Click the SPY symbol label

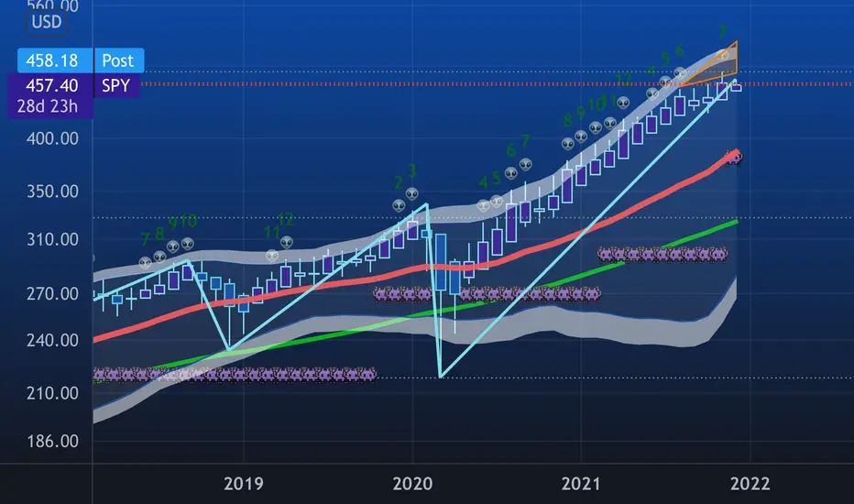pos(116,85)
